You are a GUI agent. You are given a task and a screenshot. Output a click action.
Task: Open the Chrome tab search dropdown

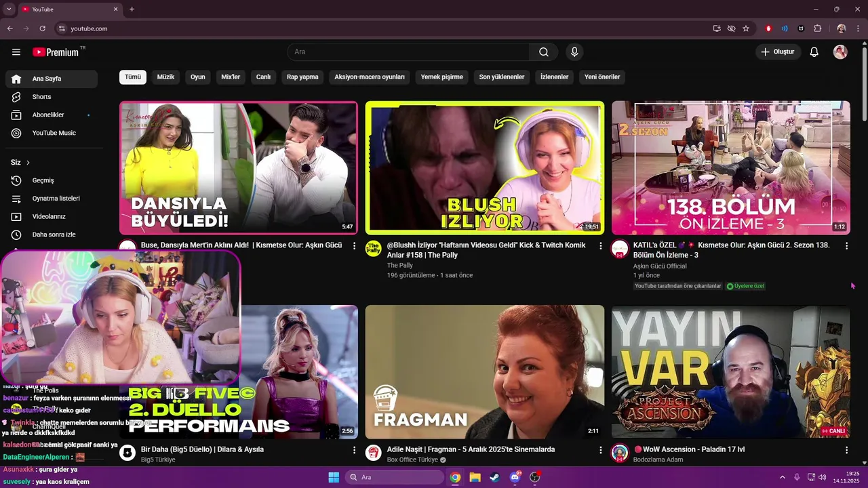point(9,9)
